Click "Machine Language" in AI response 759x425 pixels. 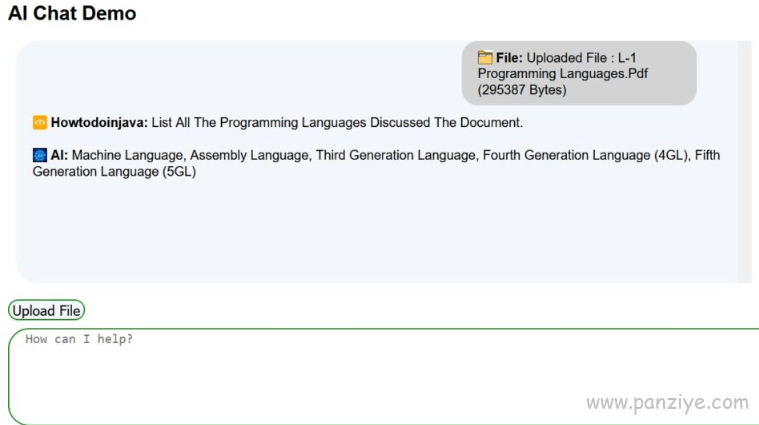(127, 155)
